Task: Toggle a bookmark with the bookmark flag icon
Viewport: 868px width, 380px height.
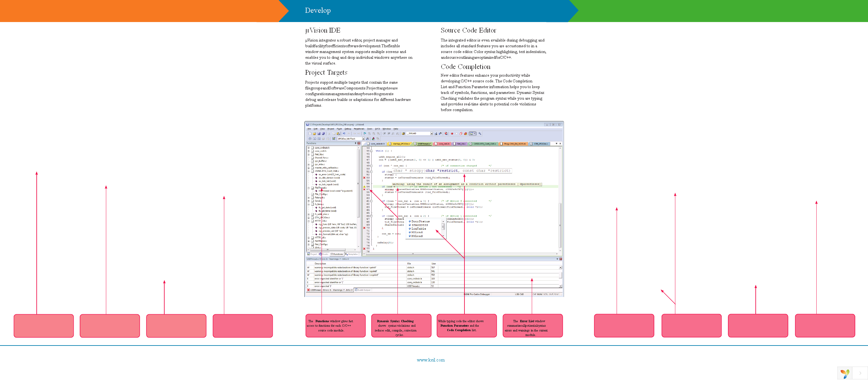Action: pyautogui.click(x=365, y=134)
